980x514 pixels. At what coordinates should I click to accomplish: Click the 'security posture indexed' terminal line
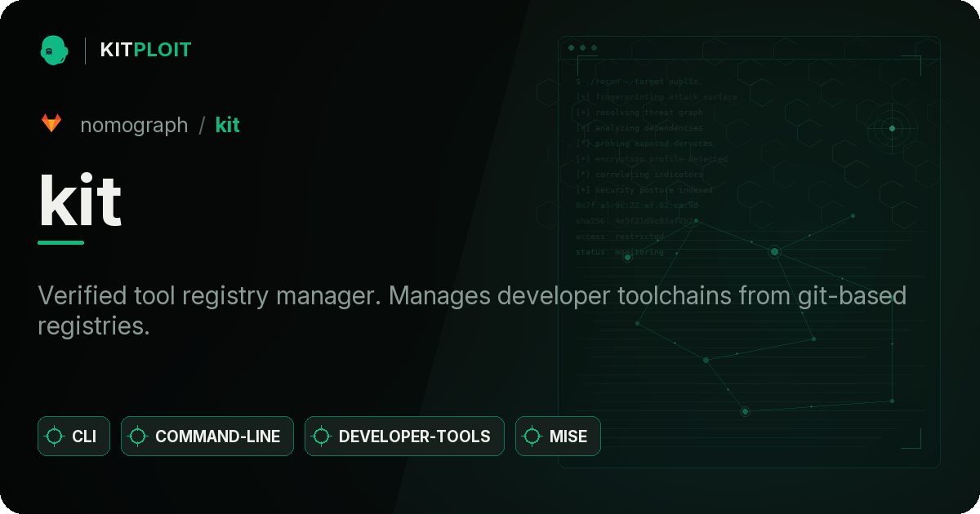pyautogui.click(x=644, y=190)
